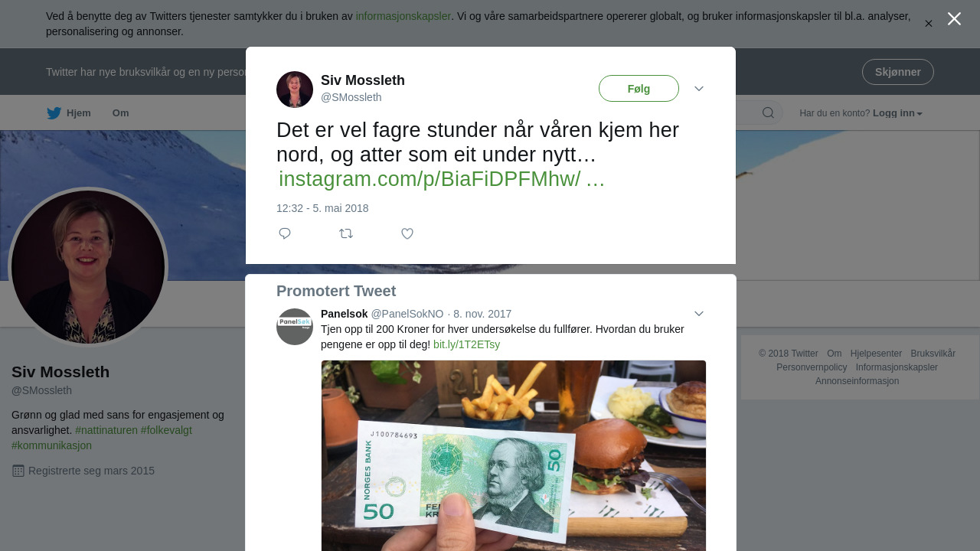Open the Logg inn dropdown
This screenshot has width=980, height=551.
[897, 113]
